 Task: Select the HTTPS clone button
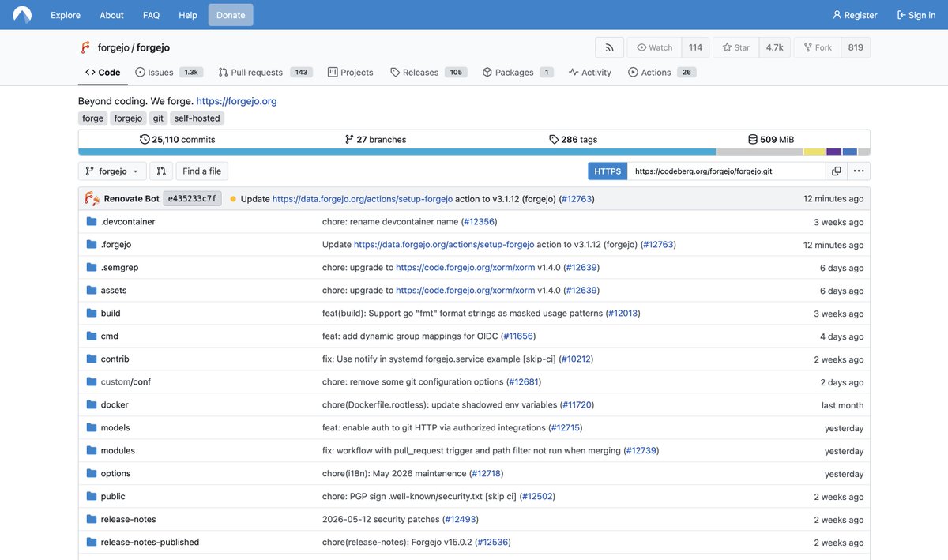[608, 171]
